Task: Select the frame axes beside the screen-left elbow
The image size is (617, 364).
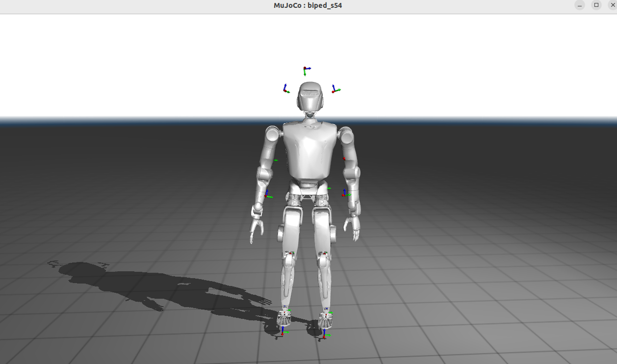Action: point(266,195)
